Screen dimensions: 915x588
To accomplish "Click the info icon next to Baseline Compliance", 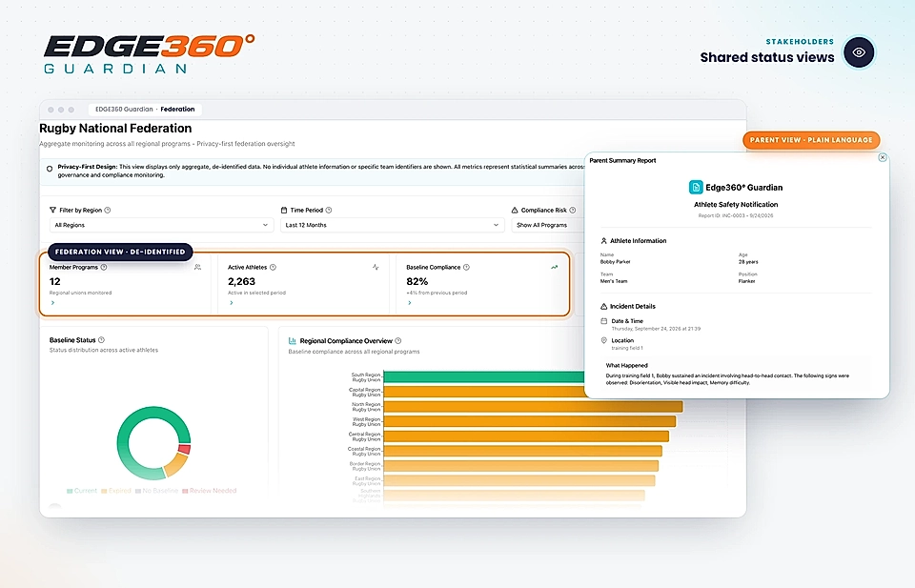I will [466, 267].
